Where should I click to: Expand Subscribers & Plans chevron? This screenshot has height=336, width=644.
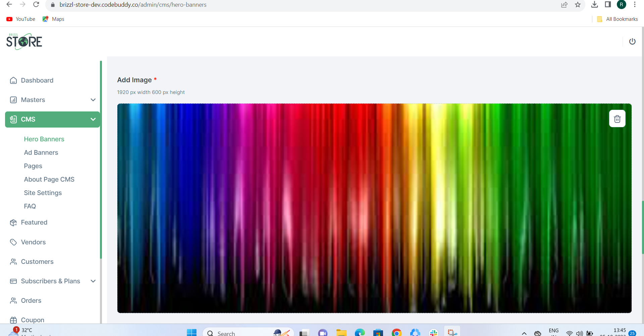(93, 281)
